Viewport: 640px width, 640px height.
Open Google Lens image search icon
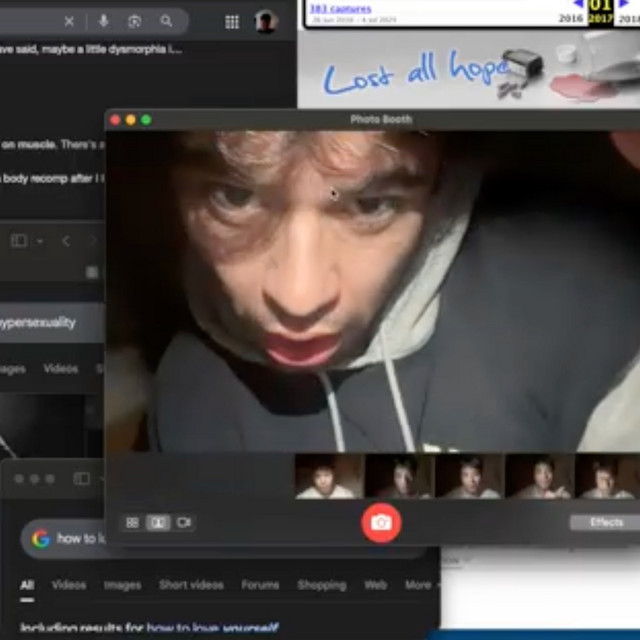134,22
